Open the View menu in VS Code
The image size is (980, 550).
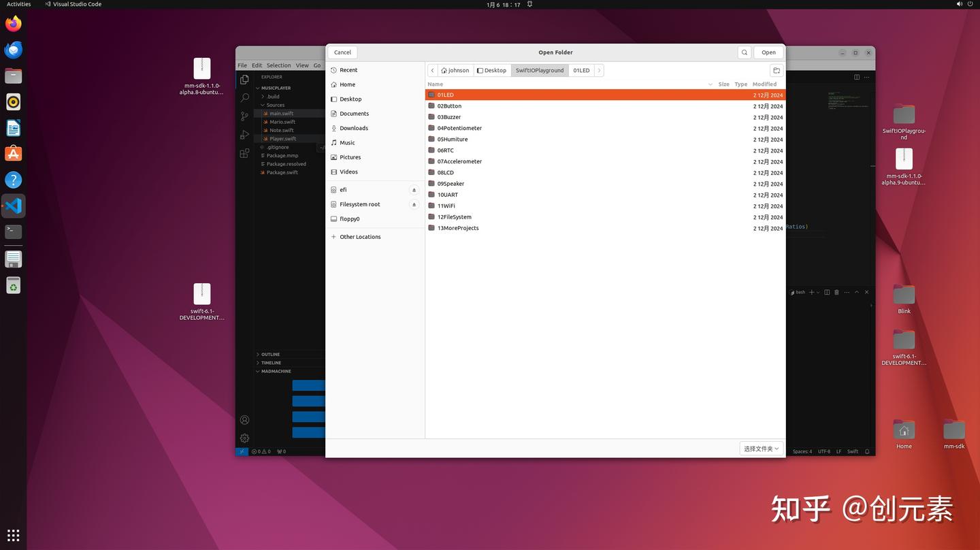pyautogui.click(x=302, y=65)
